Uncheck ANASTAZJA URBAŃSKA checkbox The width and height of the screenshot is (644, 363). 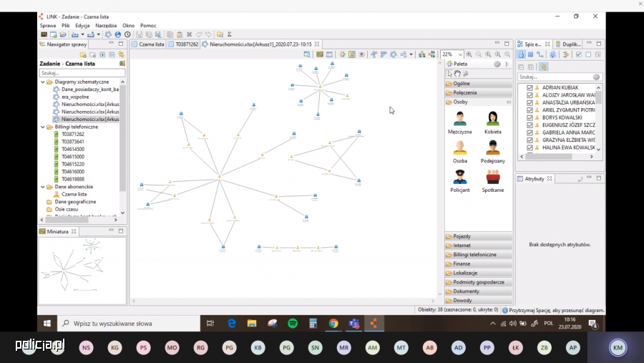click(x=530, y=103)
